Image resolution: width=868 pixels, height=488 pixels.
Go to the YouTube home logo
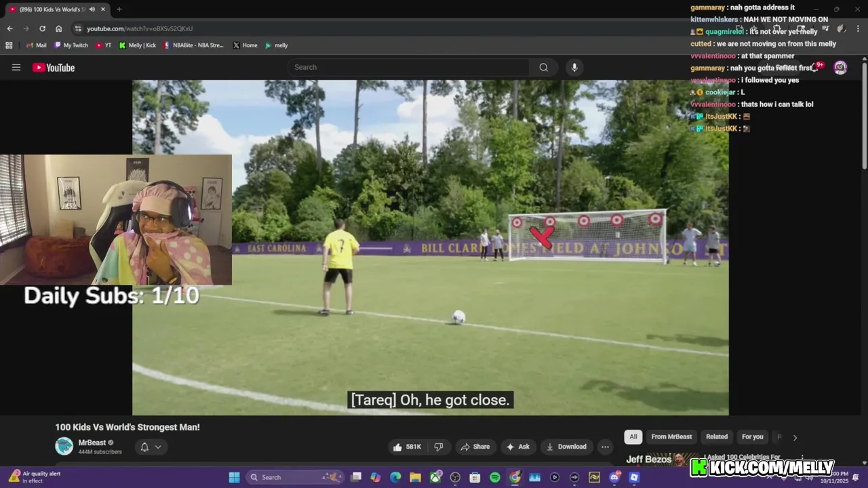(54, 67)
